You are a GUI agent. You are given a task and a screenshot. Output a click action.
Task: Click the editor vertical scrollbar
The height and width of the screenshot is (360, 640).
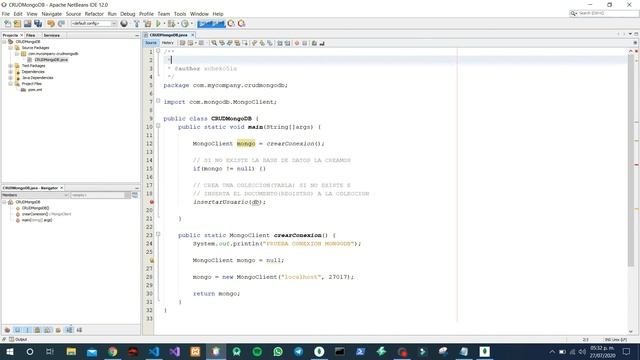pyautogui.click(x=631, y=161)
